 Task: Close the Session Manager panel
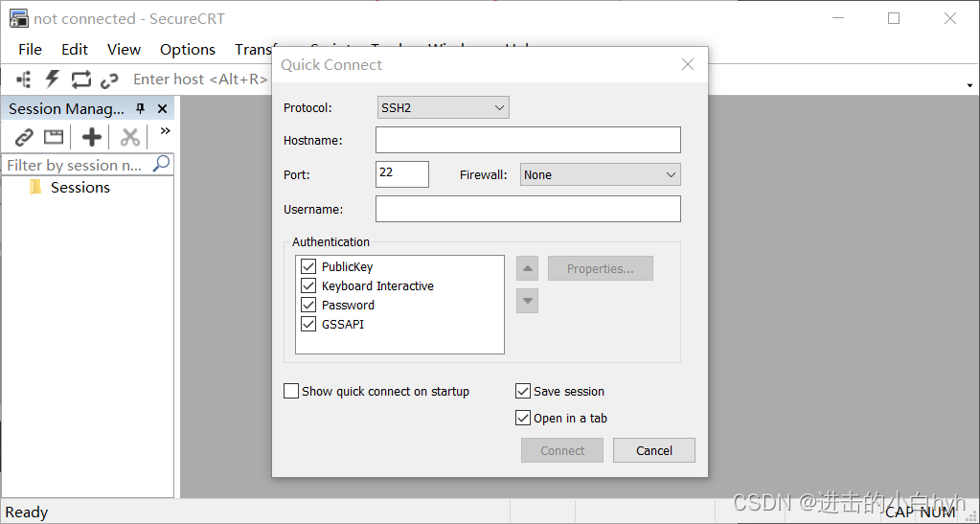[x=163, y=109]
